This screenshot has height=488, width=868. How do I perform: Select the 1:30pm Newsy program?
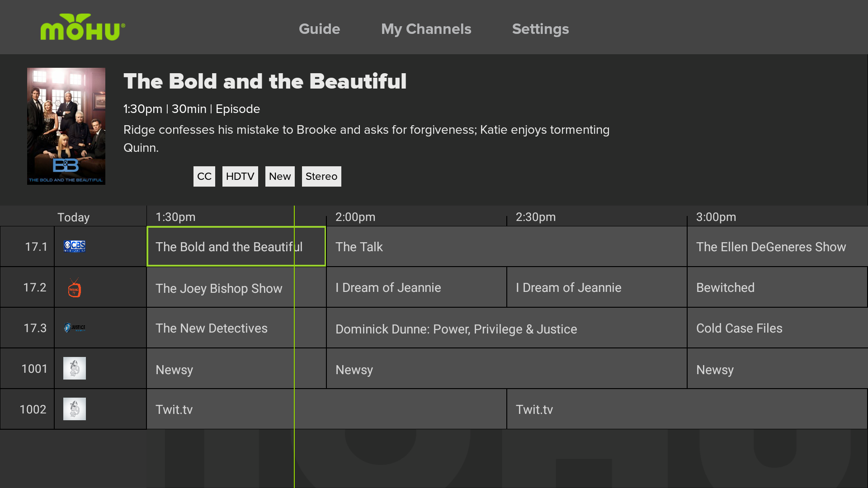236,369
